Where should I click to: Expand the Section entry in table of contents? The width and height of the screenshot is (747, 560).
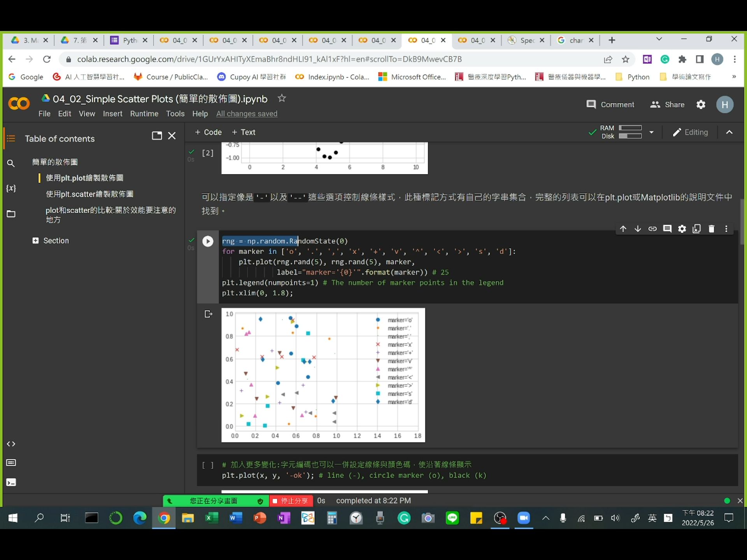35,240
